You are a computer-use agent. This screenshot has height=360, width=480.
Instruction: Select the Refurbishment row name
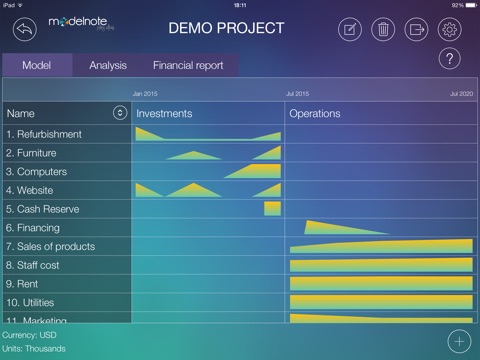[x=44, y=134]
